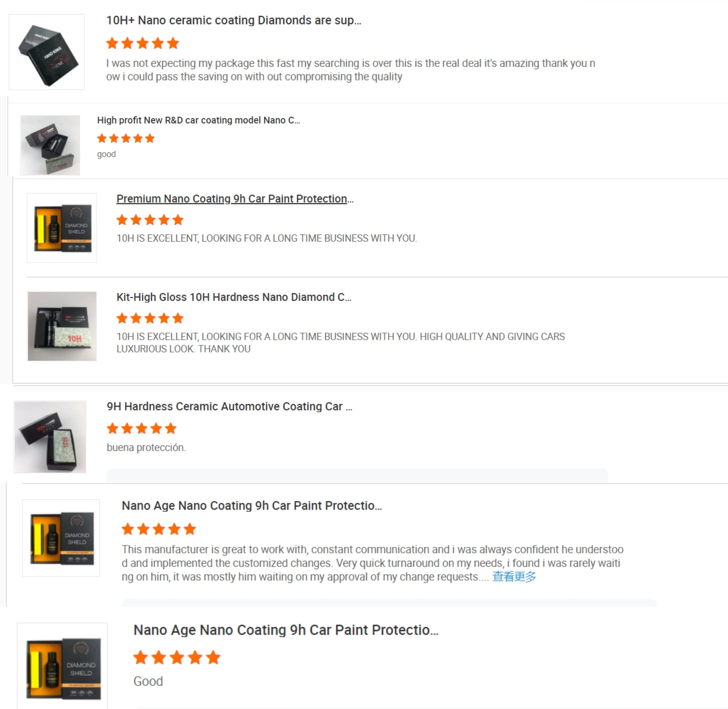Click the star rating under the 10H+ Nano ceramic review
The height and width of the screenshot is (709, 728).
[143, 43]
